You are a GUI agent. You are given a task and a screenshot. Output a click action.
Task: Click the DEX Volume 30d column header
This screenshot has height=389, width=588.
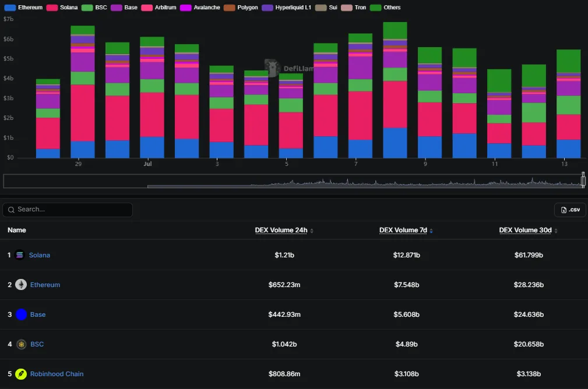point(526,230)
